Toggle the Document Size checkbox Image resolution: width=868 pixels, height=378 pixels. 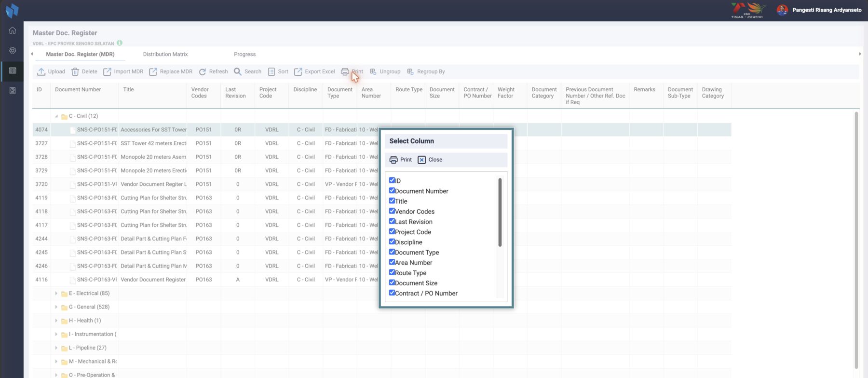(392, 282)
